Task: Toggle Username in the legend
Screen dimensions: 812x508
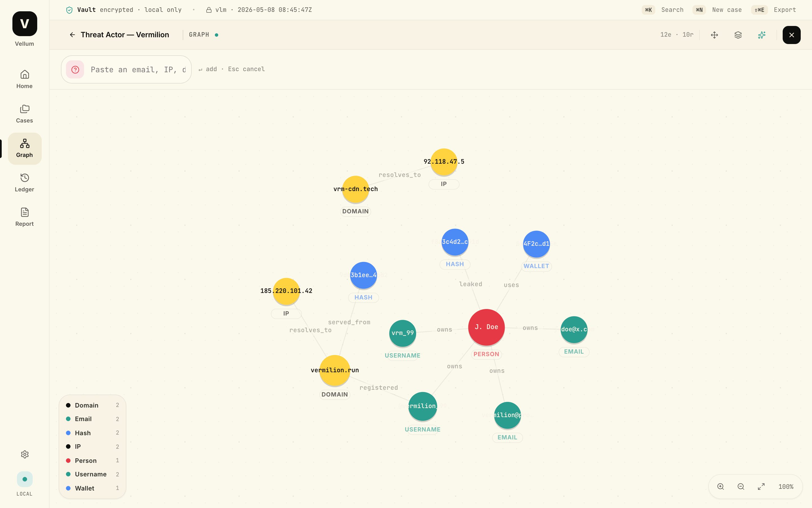Action: 92,474
